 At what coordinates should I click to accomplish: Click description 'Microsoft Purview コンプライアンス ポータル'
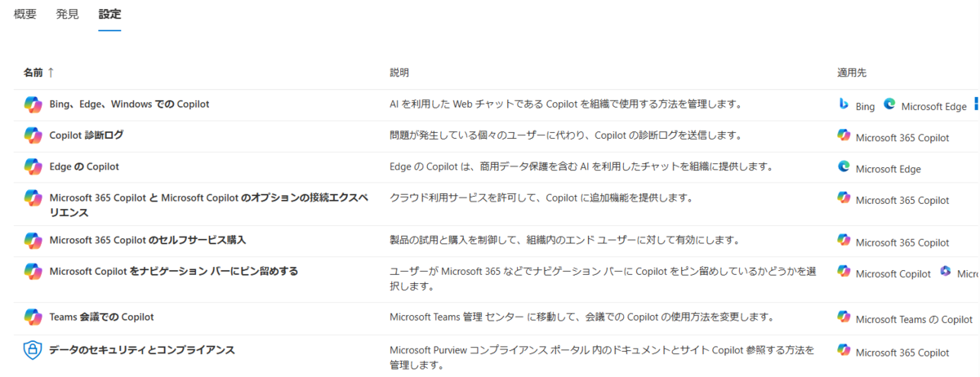coord(602,357)
